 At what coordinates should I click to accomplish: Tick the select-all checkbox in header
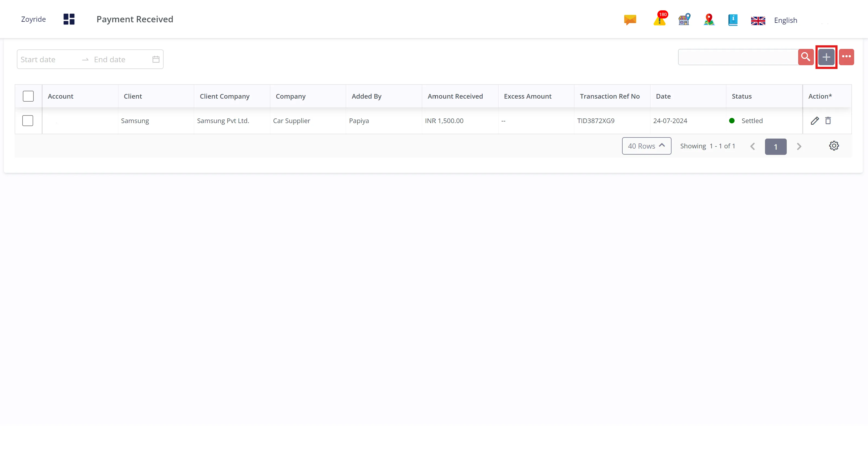pos(28,96)
